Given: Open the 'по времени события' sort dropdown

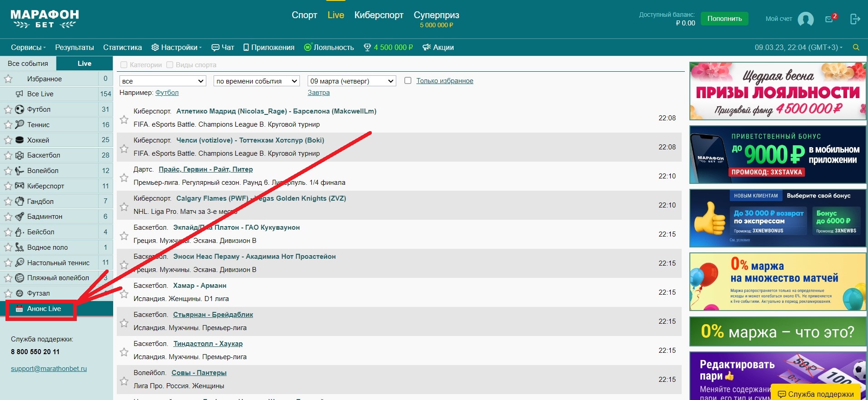Looking at the screenshot, I should (257, 81).
